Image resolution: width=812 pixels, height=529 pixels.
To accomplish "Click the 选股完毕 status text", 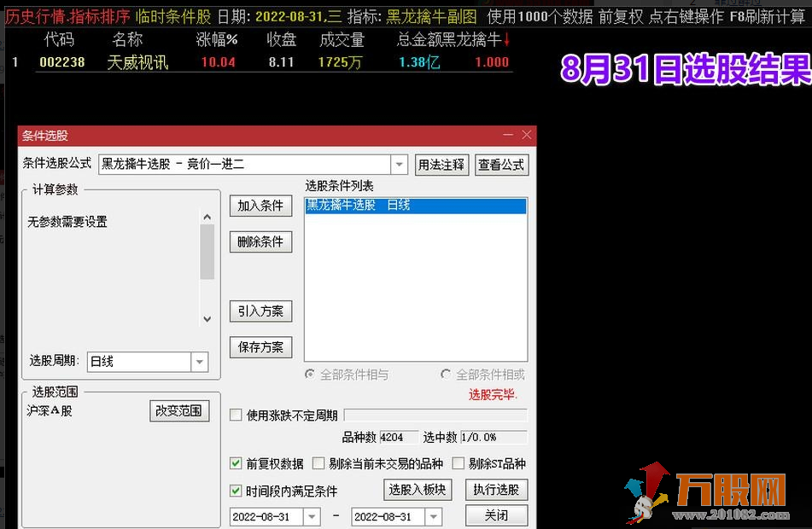I will [x=493, y=395].
